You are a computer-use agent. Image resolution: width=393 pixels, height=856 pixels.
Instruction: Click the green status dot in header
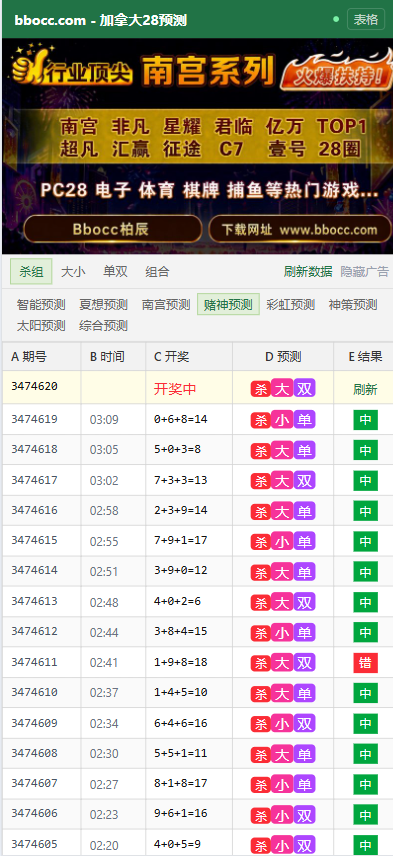coord(336,19)
